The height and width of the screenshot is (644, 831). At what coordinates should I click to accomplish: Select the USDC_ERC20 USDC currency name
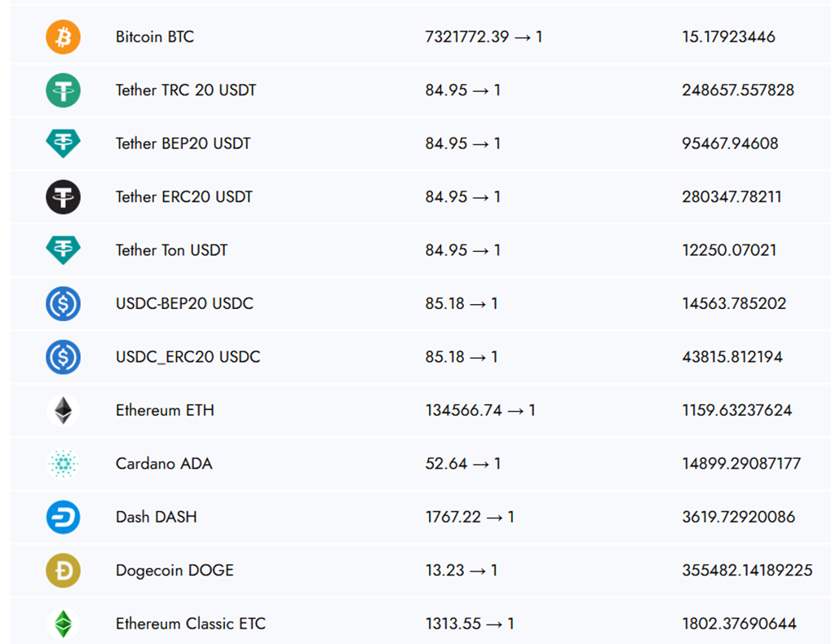188,357
